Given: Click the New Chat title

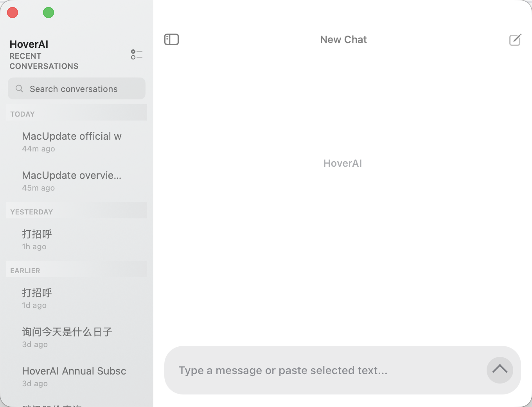Looking at the screenshot, I should pyautogui.click(x=343, y=40).
